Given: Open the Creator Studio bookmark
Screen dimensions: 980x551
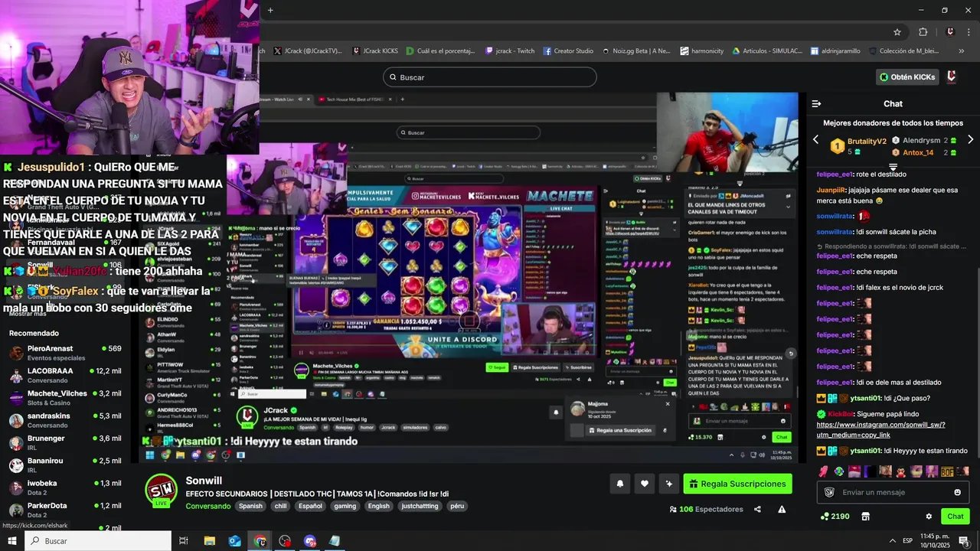Looking at the screenshot, I should click(568, 51).
